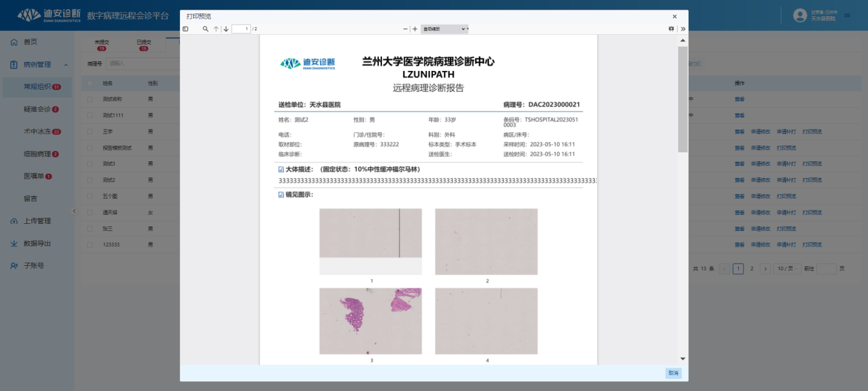Toggle the sidebar in print preview toolbar
This screenshot has height=391, width=868.
click(186, 29)
